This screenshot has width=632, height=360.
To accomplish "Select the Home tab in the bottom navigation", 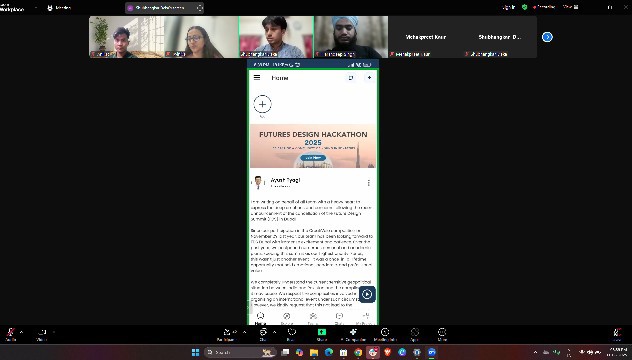I will point(260,318).
